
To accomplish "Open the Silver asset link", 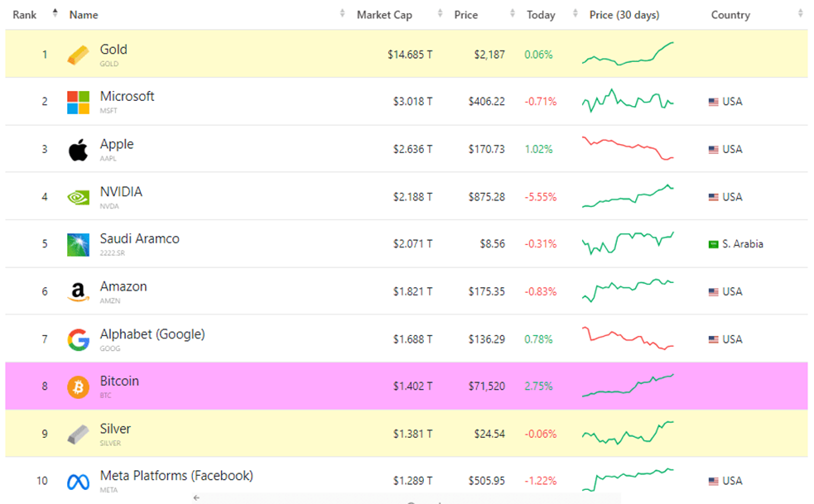I will click(x=115, y=429).
